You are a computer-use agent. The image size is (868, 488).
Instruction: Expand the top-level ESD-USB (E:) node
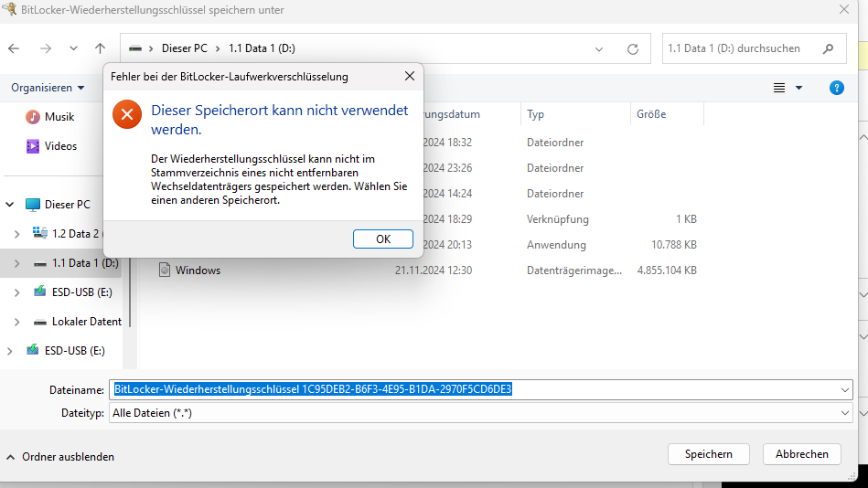point(9,351)
